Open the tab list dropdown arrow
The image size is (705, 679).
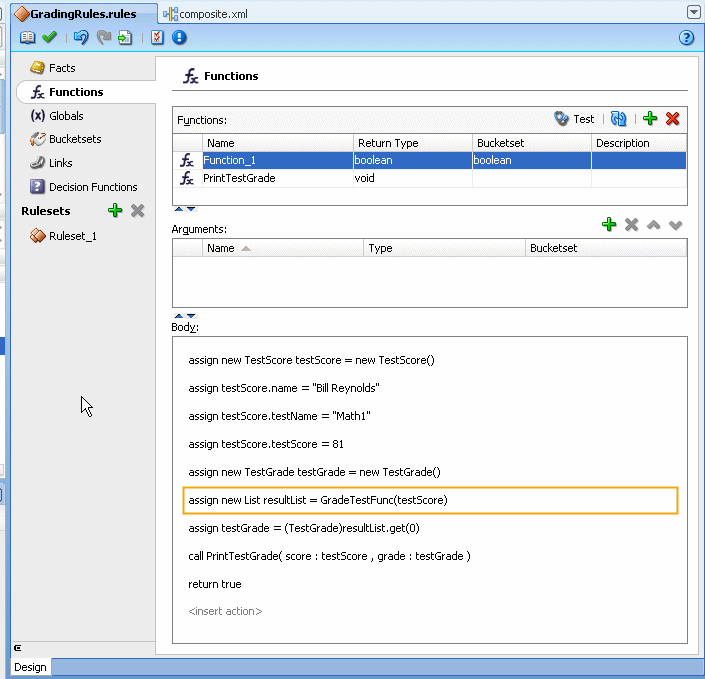point(694,12)
